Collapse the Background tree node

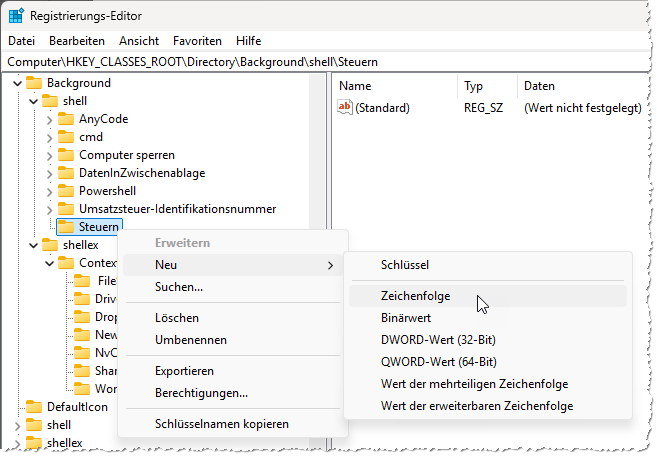pos(19,83)
